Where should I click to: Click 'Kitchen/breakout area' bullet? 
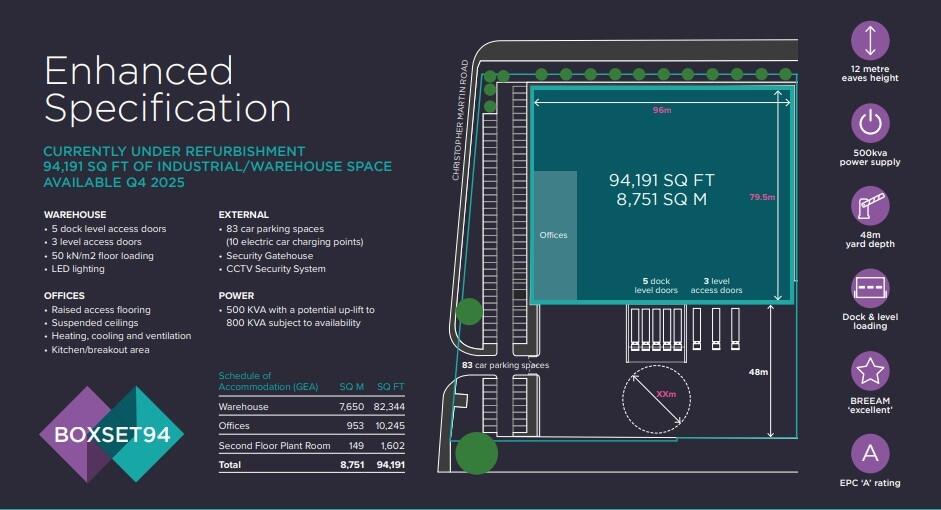(x=97, y=350)
